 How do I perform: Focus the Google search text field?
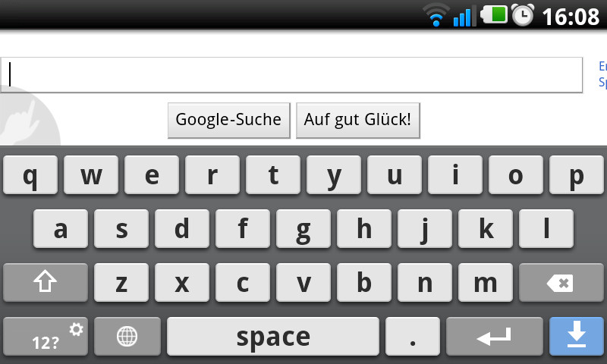[x=291, y=75]
